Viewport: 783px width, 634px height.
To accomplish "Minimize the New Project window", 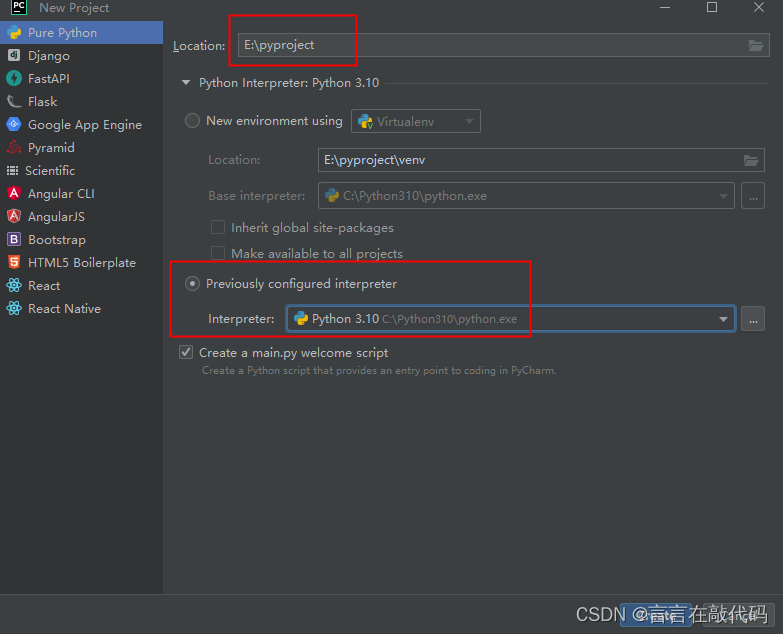I will click(665, 7).
